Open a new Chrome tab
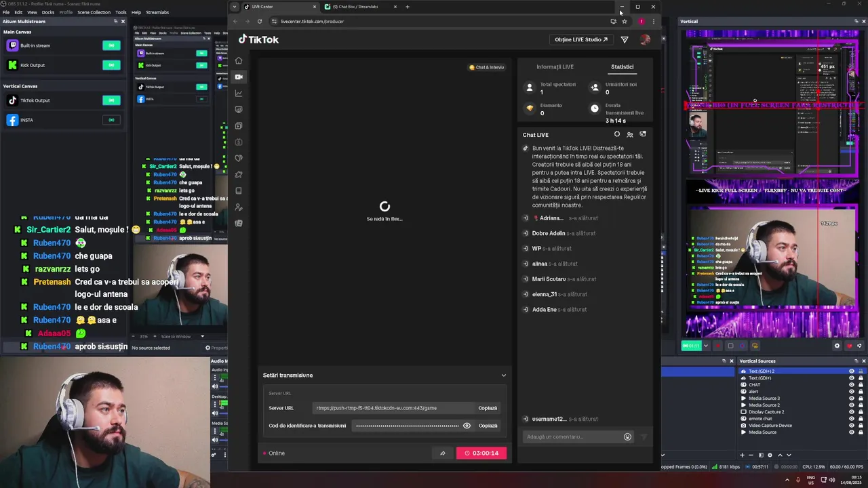This screenshot has width=868, height=488. [x=408, y=7]
